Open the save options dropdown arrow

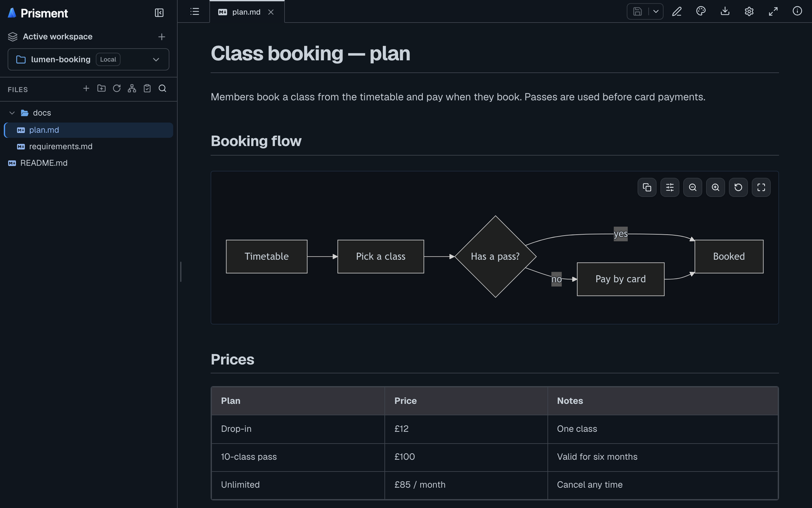[656, 12]
